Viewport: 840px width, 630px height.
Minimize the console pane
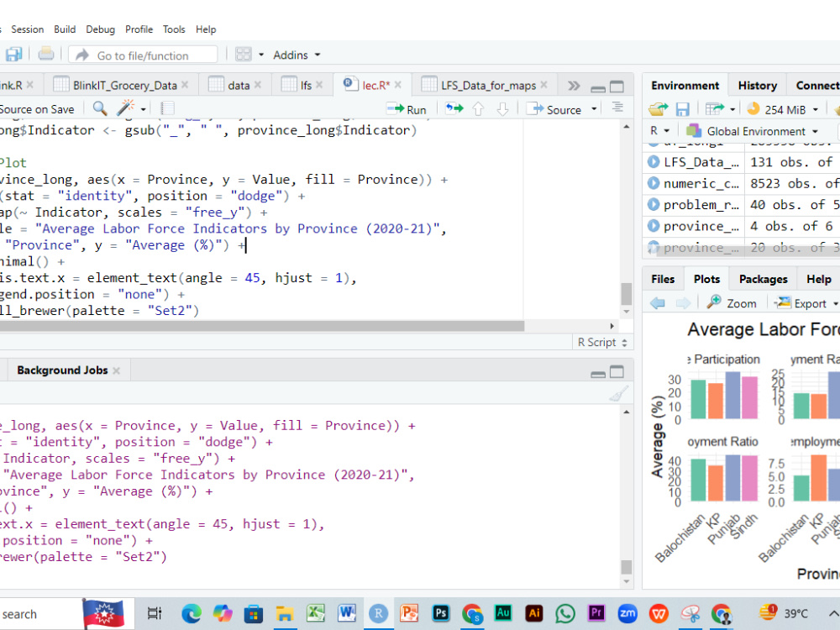598,374
